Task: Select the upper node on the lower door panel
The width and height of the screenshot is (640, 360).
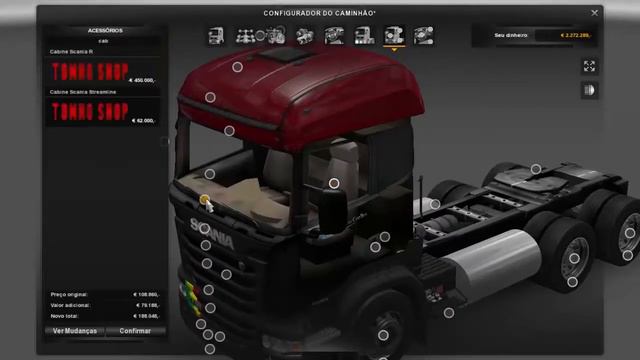Action: 385,237
